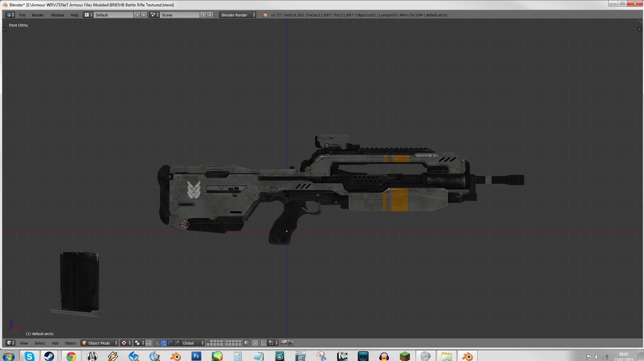Click the Blender logo in info header
Viewport: 644px width, 361px height.
click(265, 15)
